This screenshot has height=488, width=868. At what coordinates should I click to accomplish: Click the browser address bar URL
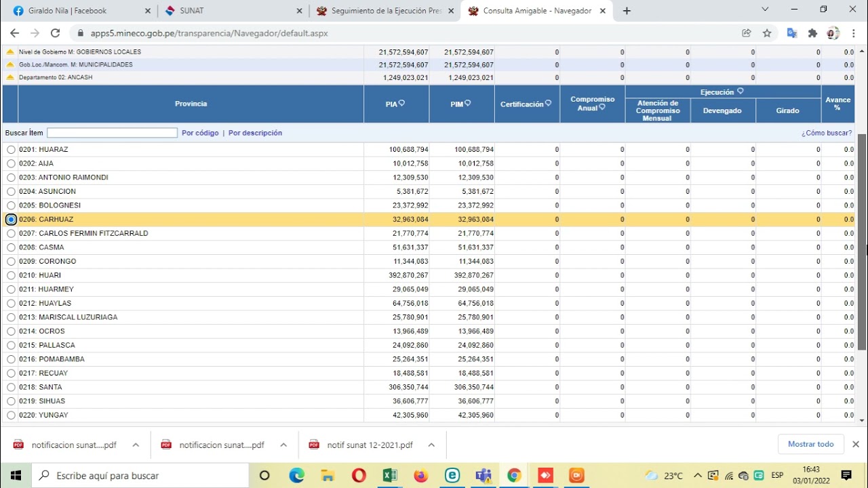pyautogui.click(x=210, y=33)
